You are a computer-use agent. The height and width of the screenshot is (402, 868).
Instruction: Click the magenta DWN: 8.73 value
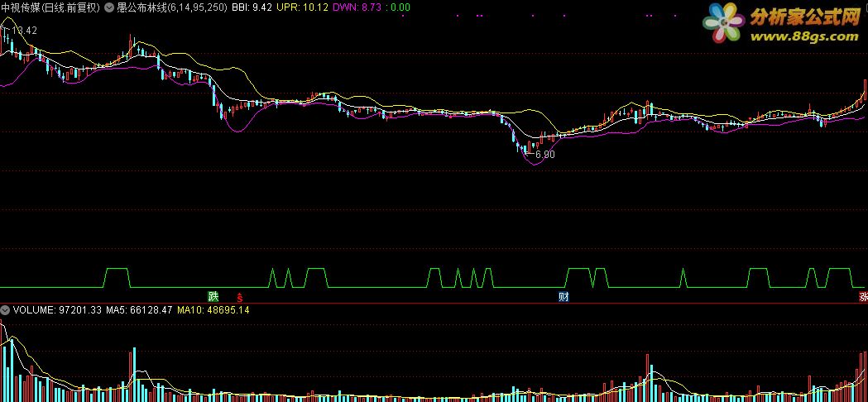pyautogui.click(x=357, y=7)
